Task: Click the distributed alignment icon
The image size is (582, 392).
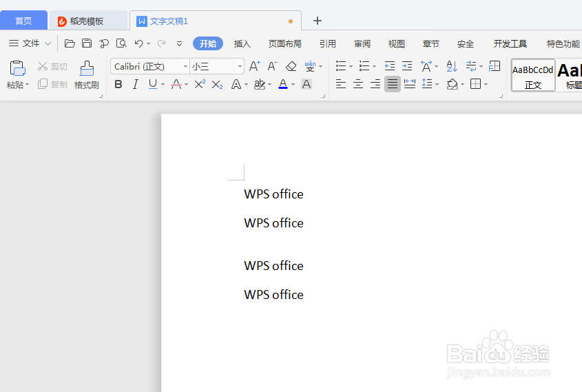Action: tap(410, 84)
